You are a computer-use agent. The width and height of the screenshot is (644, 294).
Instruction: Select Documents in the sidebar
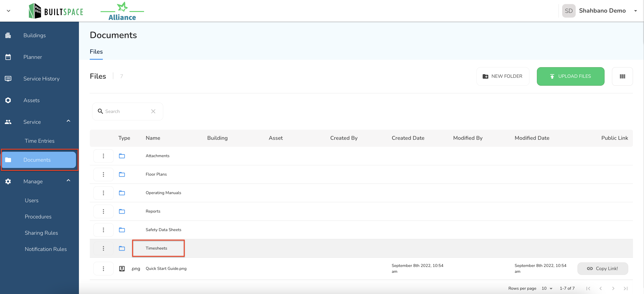coord(39,160)
